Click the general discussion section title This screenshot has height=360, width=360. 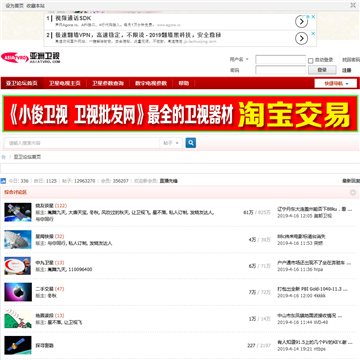point(15,193)
